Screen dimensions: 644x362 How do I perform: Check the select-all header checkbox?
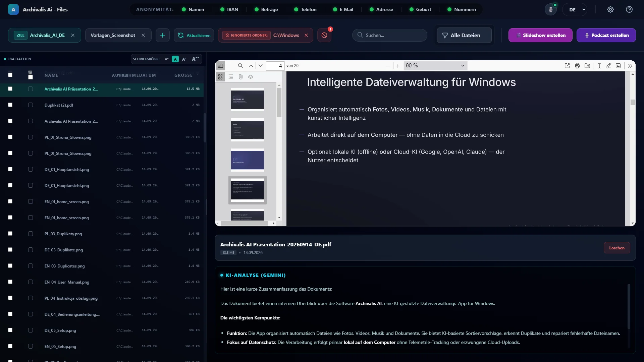click(10, 75)
